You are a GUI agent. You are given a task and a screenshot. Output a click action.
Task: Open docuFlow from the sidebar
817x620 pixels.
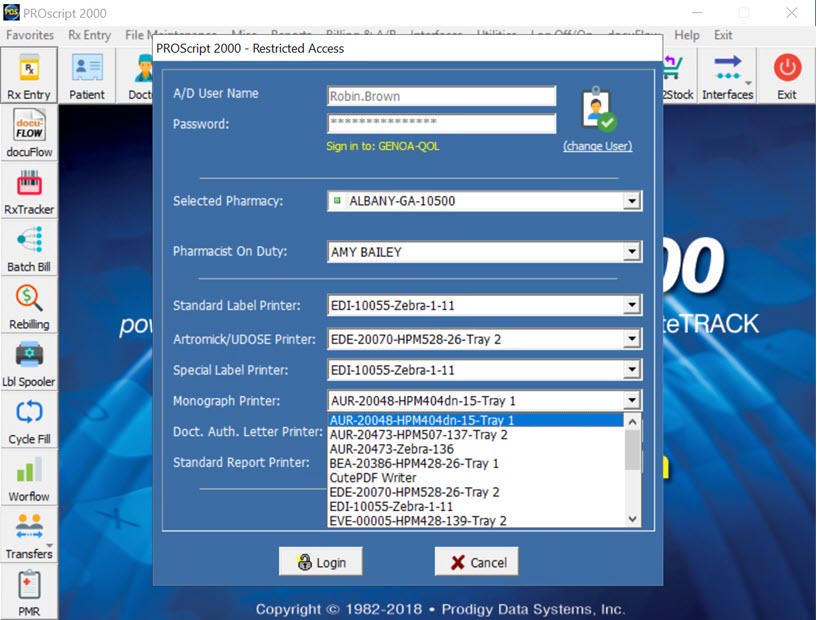coord(29,133)
